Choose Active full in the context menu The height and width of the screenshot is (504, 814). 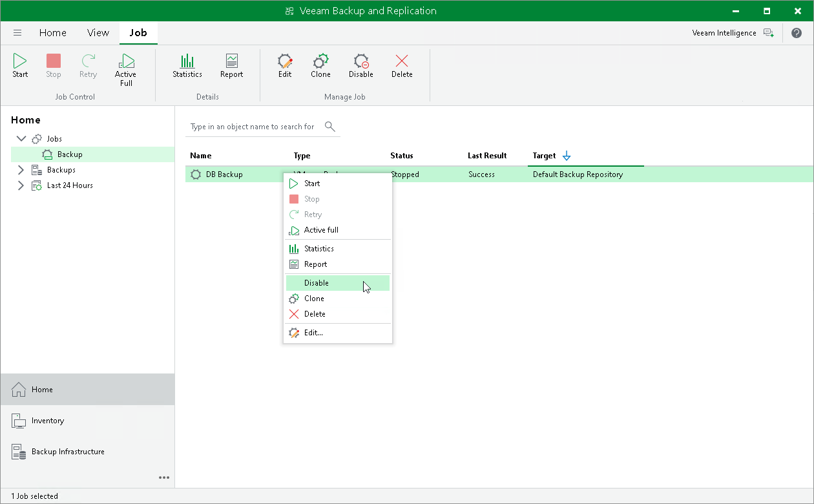pos(338,230)
